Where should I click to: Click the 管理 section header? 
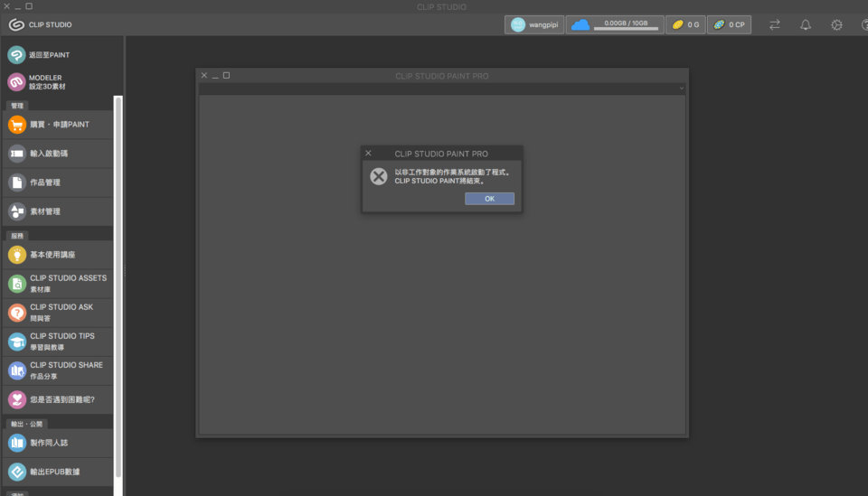(17, 106)
